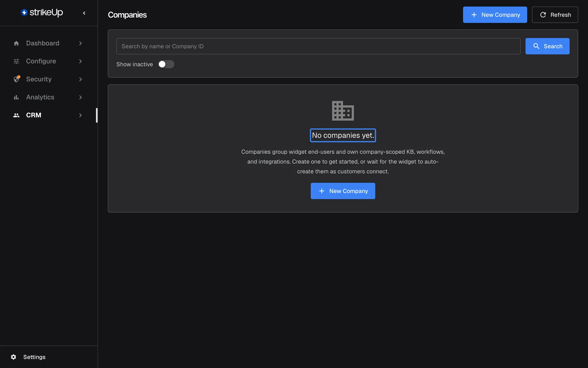This screenshot has height=368, width=588.
Task: Click New Company in the page header
Action: coord(495,15)
